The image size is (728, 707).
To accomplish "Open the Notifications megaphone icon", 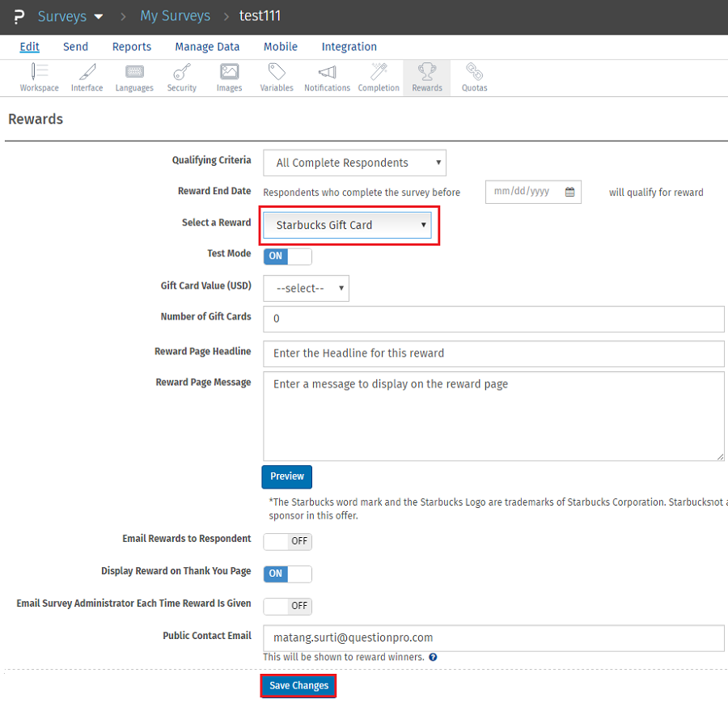I will (327, 73).
